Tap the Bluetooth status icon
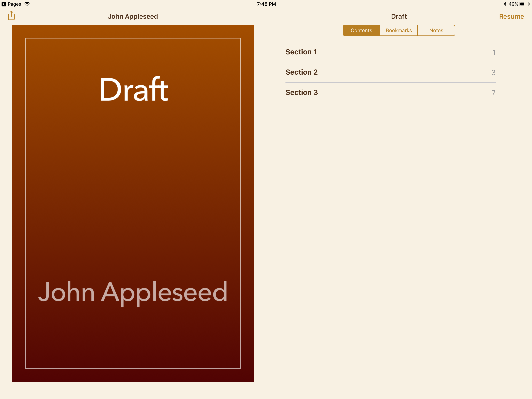 (505, 4)
